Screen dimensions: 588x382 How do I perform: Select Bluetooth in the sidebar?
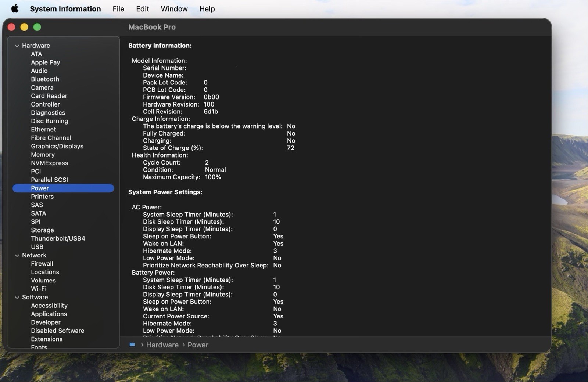(45, 79)
